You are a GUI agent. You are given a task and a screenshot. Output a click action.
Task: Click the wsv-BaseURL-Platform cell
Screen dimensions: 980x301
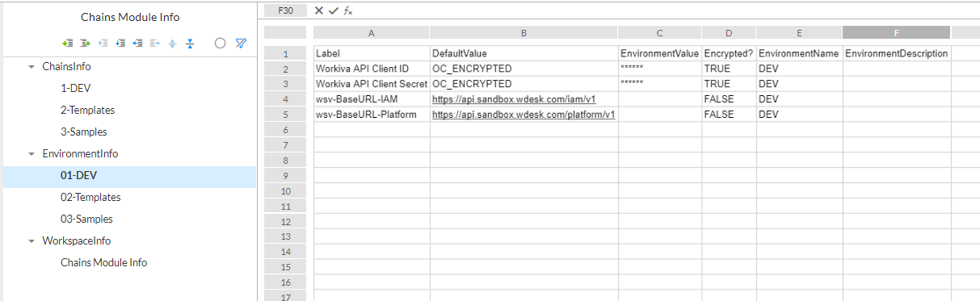click(x=372, y=115)
